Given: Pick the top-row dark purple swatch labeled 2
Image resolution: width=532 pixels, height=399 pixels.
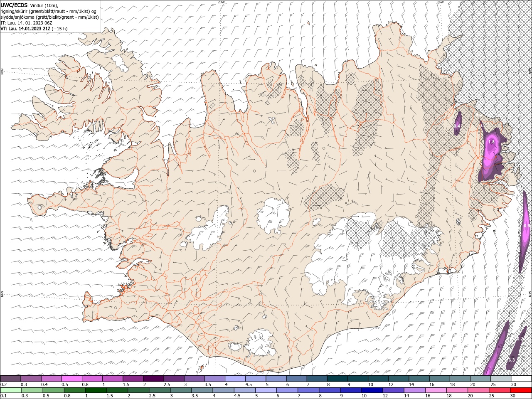Looking at the screenshot, I should click(x=153, y=379).
